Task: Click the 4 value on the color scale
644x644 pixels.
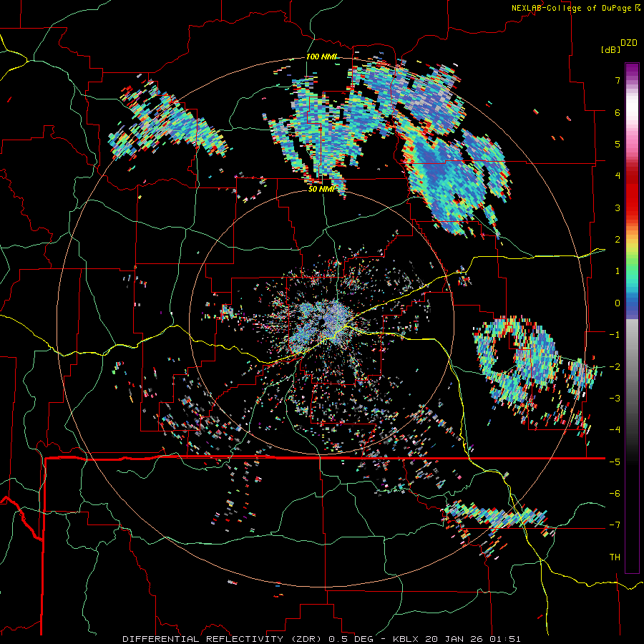Action: [x=618, y=176]
